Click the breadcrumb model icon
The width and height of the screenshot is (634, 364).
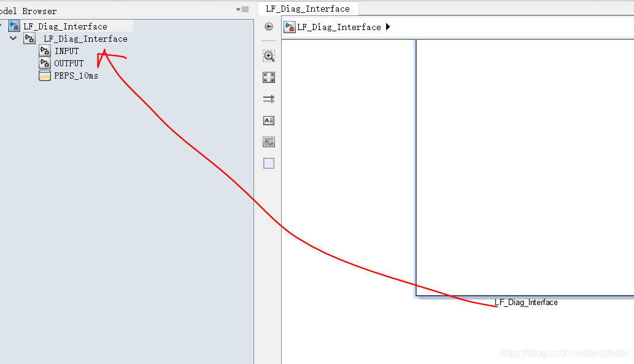tap(290, 27)
